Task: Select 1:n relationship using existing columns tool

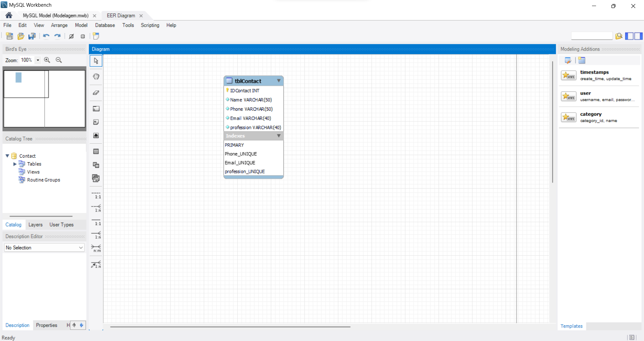Action: coord(96,264)
